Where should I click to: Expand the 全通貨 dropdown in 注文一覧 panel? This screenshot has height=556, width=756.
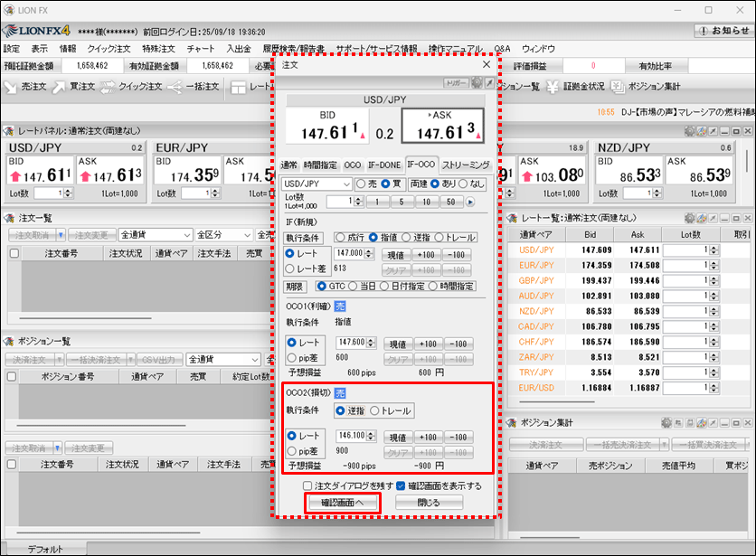pos(155,235)
